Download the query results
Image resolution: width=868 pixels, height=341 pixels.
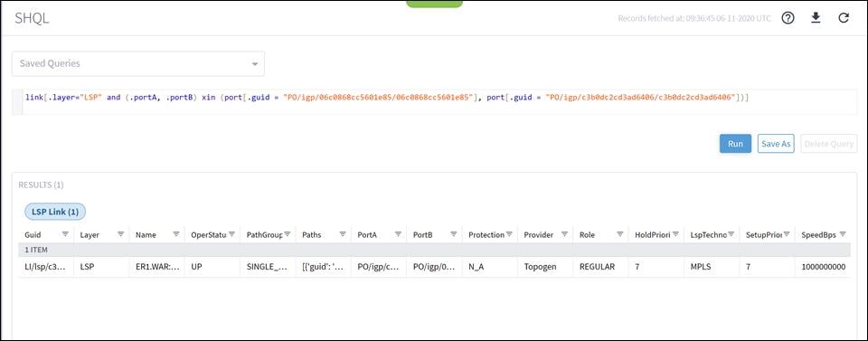coord(816,18)
